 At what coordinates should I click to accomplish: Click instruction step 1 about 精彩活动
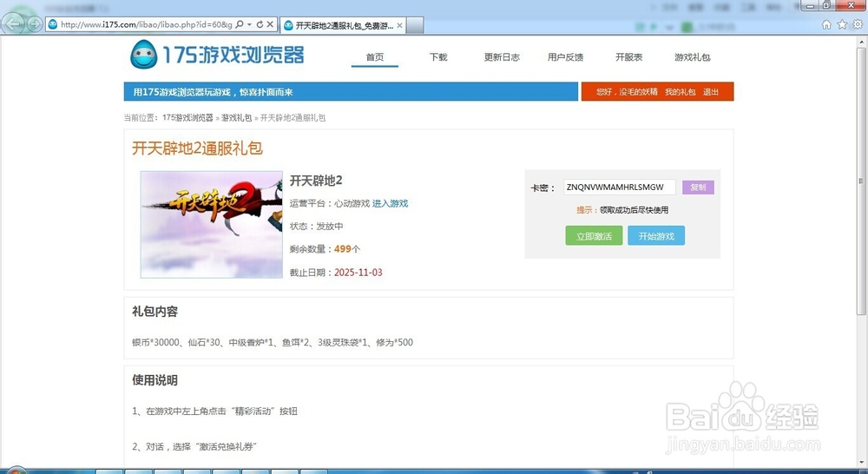pos(214,411)
